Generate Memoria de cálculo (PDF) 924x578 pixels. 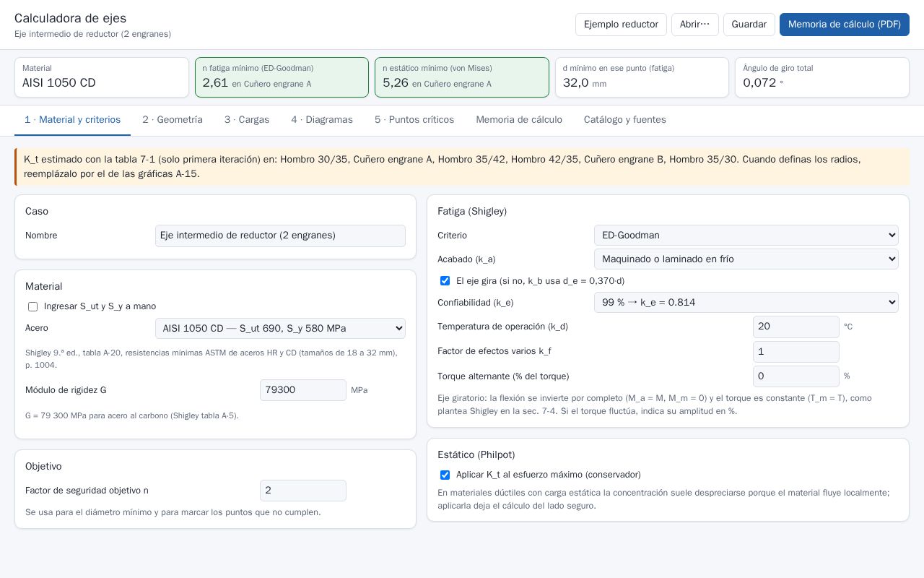coord(844,25)
